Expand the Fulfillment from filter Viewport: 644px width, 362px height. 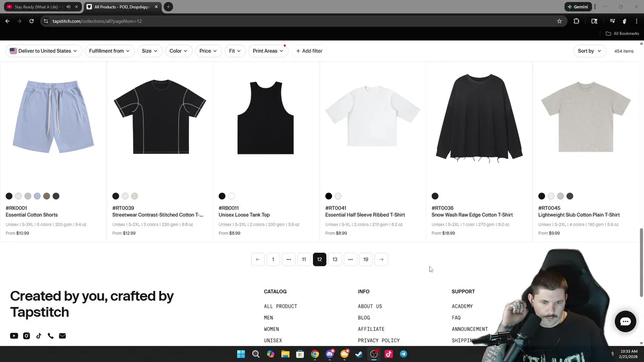tap(109, 51)
